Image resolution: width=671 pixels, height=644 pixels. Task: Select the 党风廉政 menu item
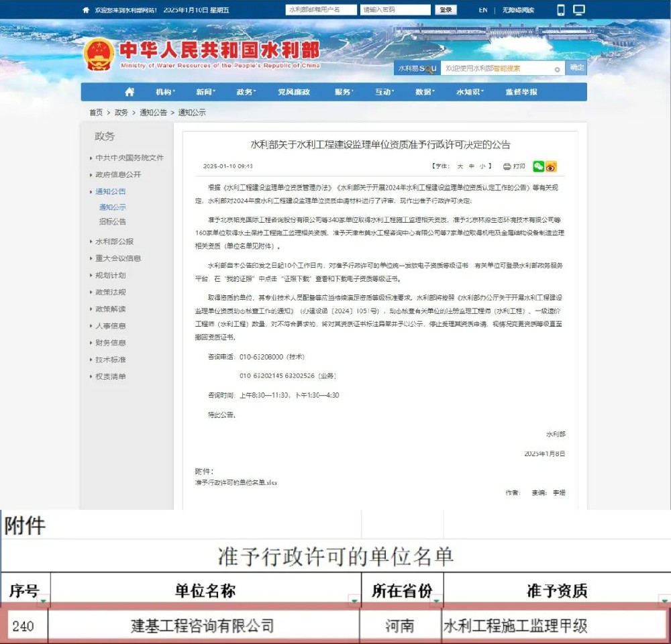294,92
